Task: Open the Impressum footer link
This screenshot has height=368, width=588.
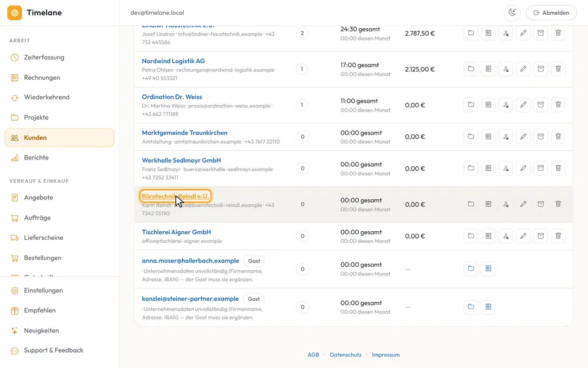Action: 385,355
